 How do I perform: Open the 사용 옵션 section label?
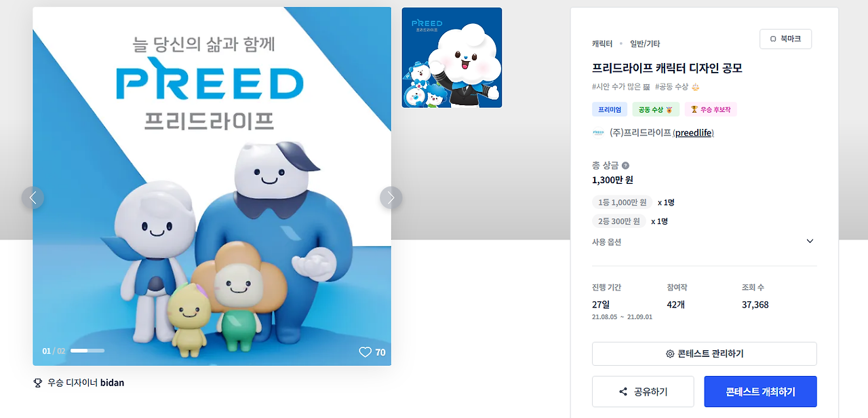coord(606,242)
